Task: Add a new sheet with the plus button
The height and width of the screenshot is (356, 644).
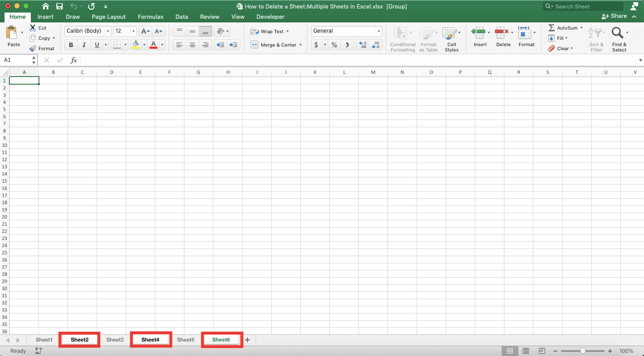Action: (247, 339)
